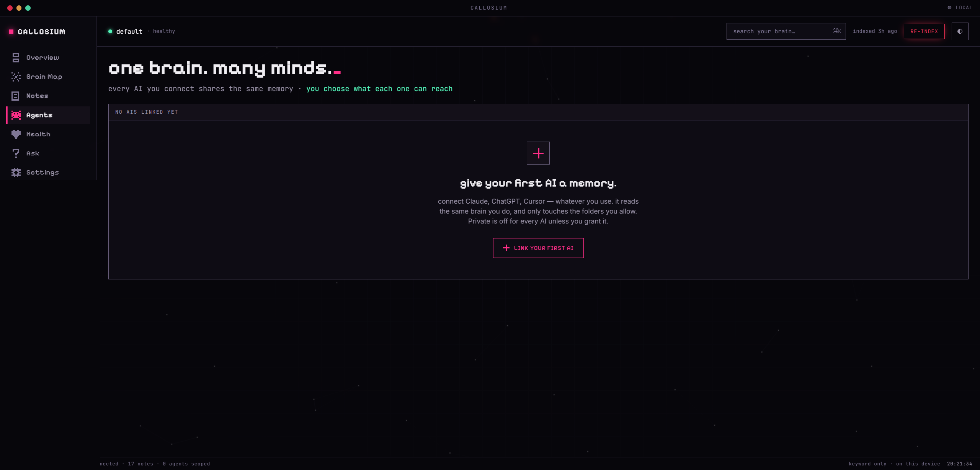
Task: Click the 'healthy' status label
Action: [164, 31]
